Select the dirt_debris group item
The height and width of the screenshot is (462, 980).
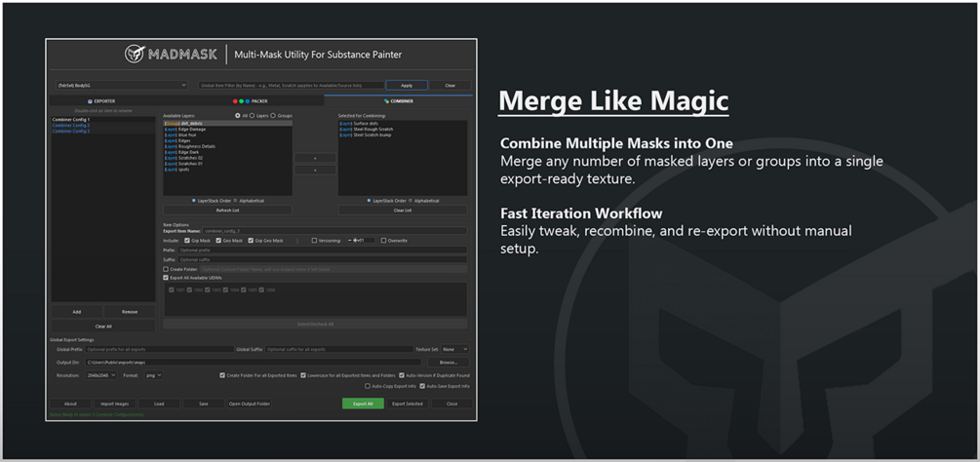pyautogui.click(x=227, y=124)
